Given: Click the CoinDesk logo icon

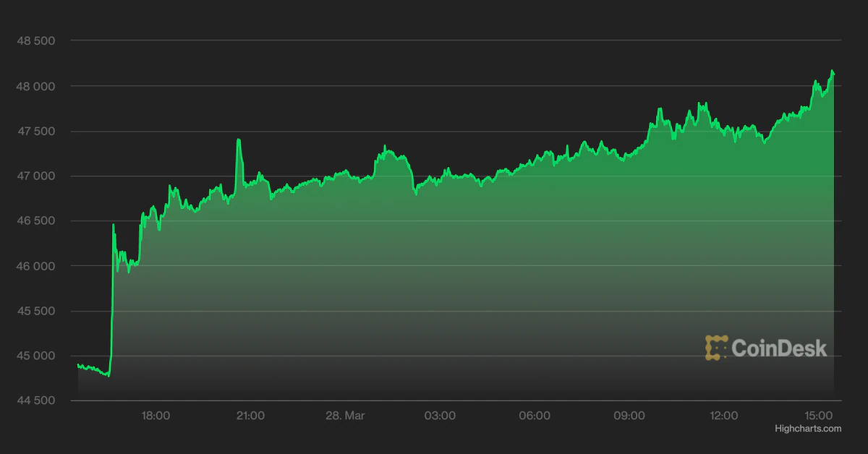Looking at the screenshot, I should pos(716,348).
